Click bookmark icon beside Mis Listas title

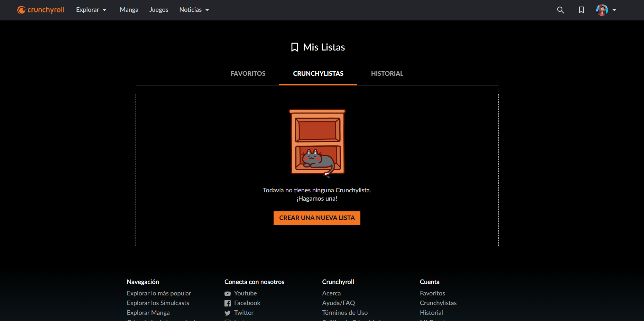[295, 47]
